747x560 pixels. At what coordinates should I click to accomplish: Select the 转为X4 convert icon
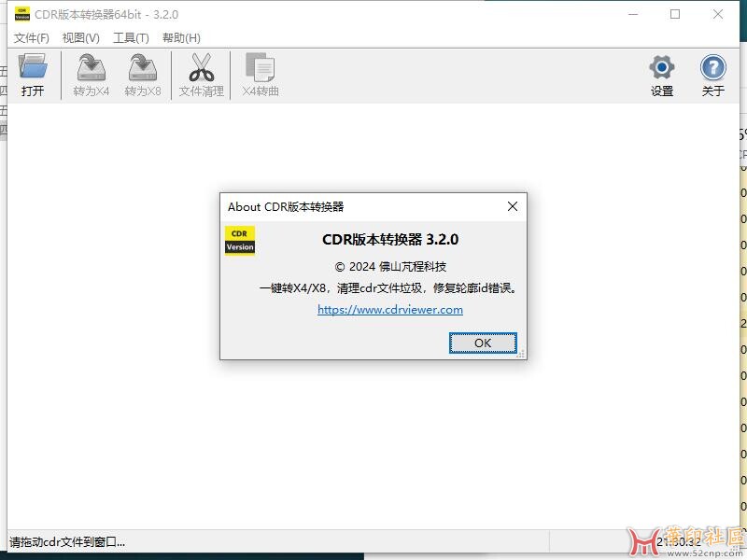tap(91, 66)
